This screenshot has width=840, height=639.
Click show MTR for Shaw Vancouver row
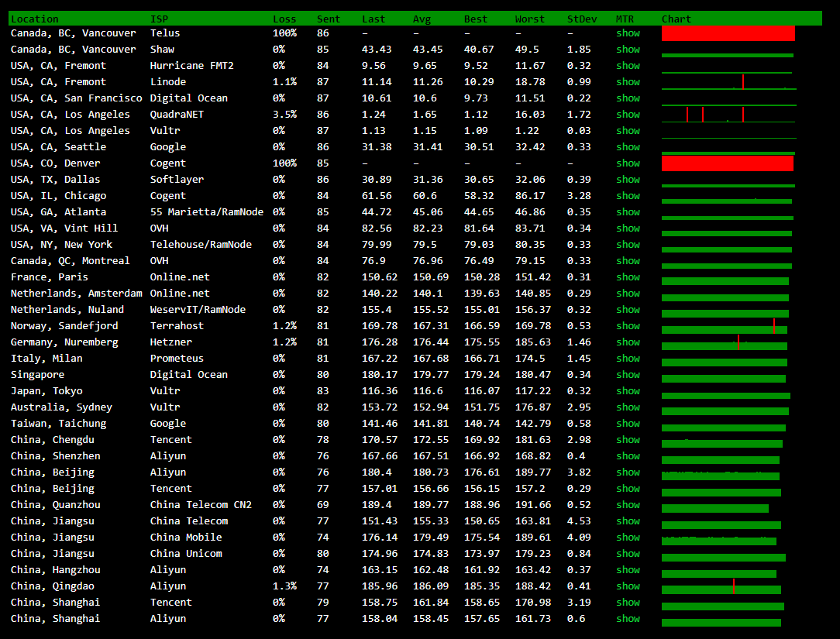tap(628, 50)
